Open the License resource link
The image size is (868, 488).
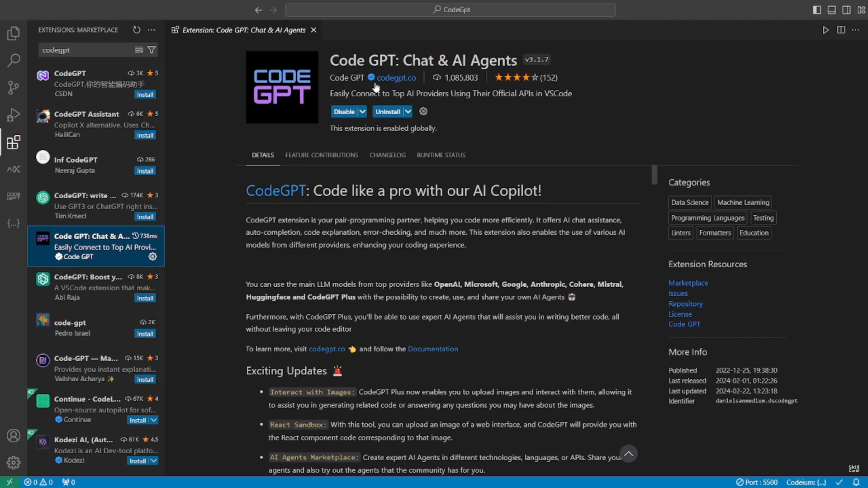pos(680,314)
